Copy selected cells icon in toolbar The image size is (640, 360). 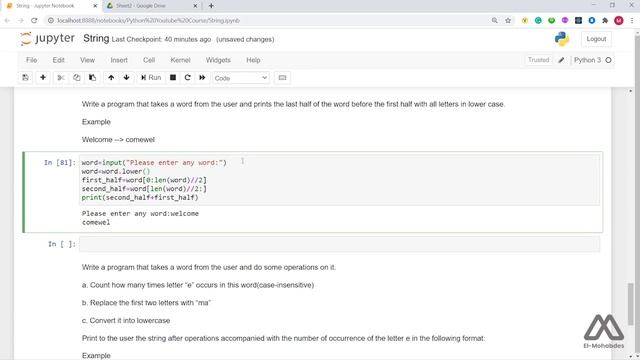[x=76, y=78]
